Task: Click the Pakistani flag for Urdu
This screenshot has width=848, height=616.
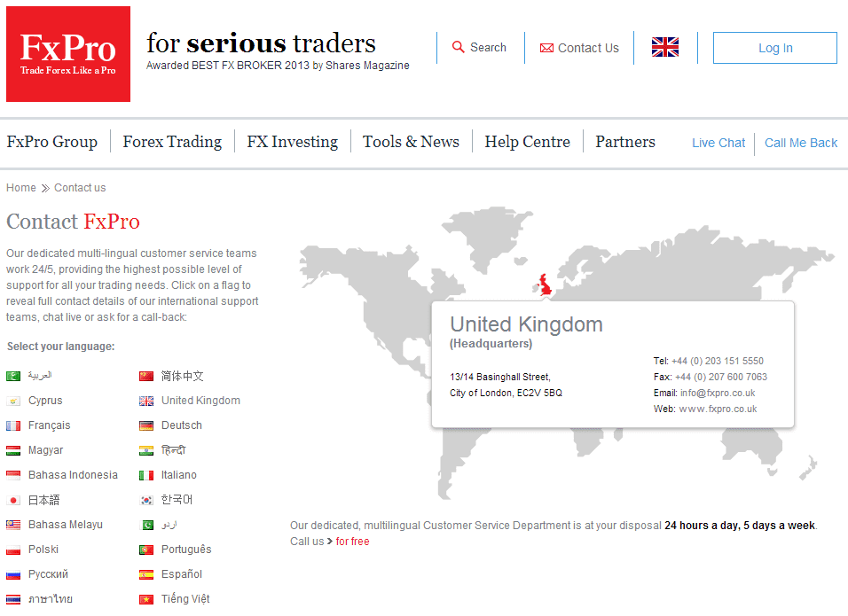Action: (146, 525)
